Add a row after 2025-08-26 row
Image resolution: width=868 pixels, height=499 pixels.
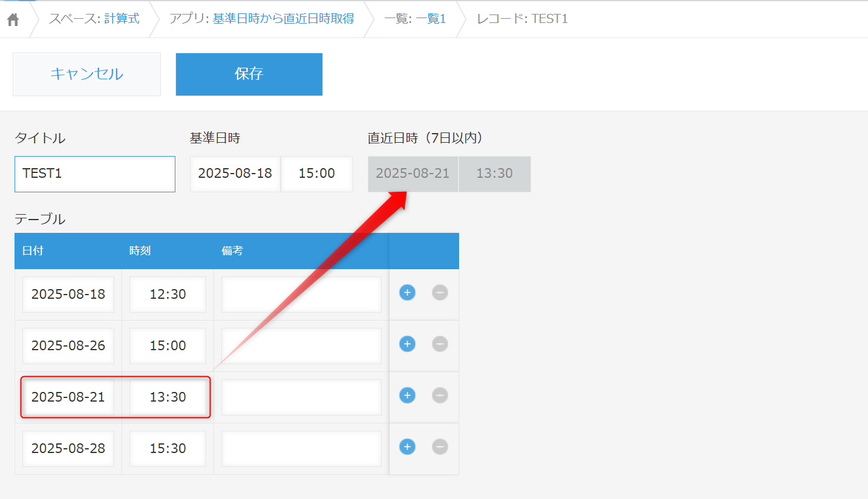click(407, 344)
